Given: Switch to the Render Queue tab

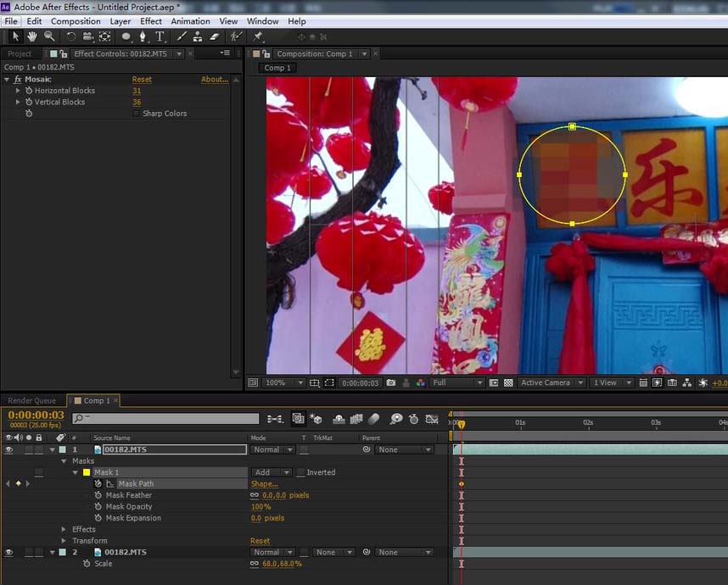Looking at the screenshot, I should 32,401.
